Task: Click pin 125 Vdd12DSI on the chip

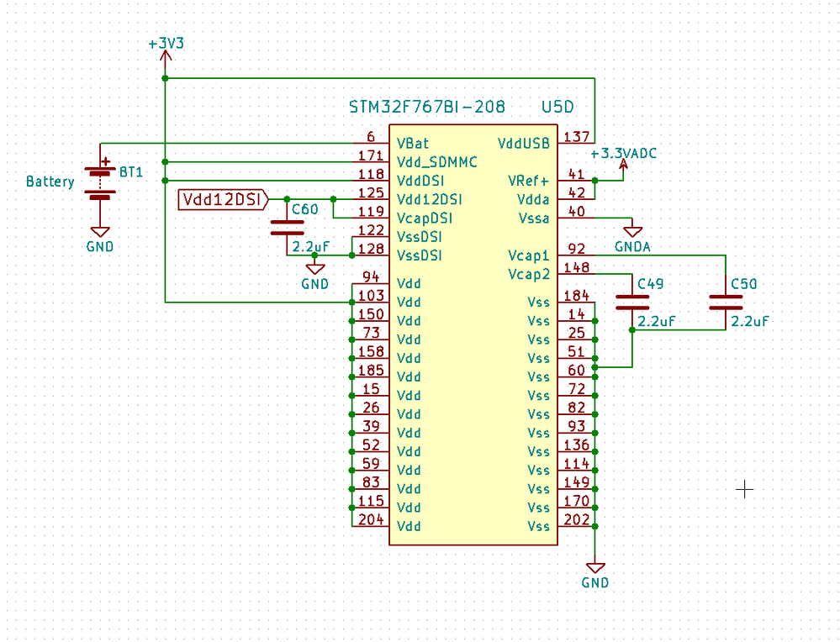Action: pyautogui.click(x=371, y=199)
